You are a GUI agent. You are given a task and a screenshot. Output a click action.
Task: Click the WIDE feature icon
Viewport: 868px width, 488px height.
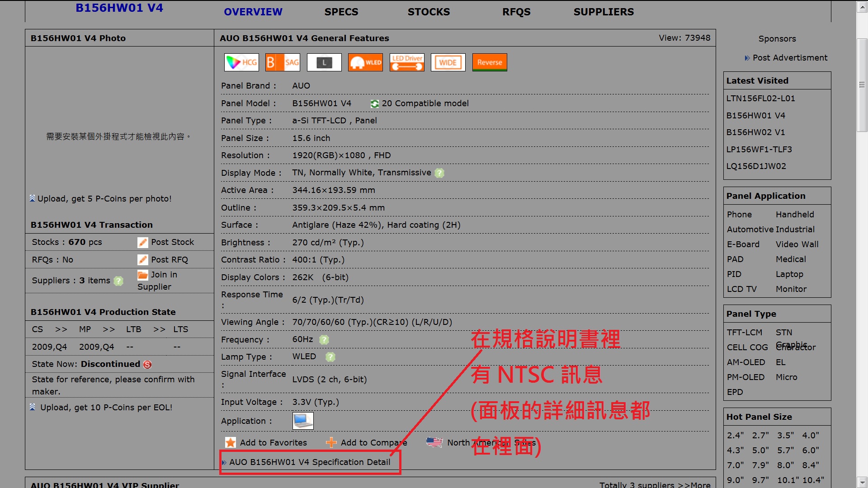[x=448, y=62]
